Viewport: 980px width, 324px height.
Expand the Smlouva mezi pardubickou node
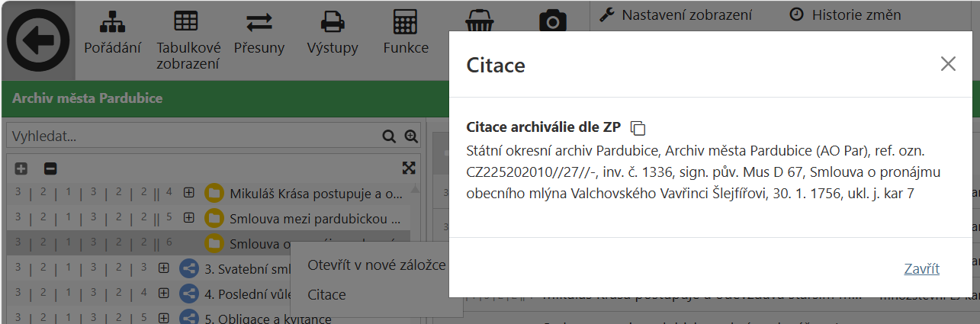click(189, 219)
